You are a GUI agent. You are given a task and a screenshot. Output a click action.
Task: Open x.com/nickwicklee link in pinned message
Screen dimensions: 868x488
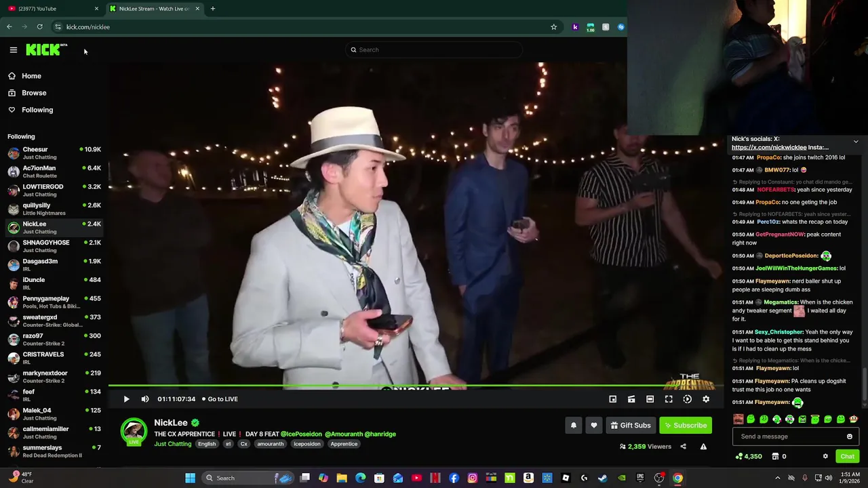pyautogui.click(x=769, y=147)
